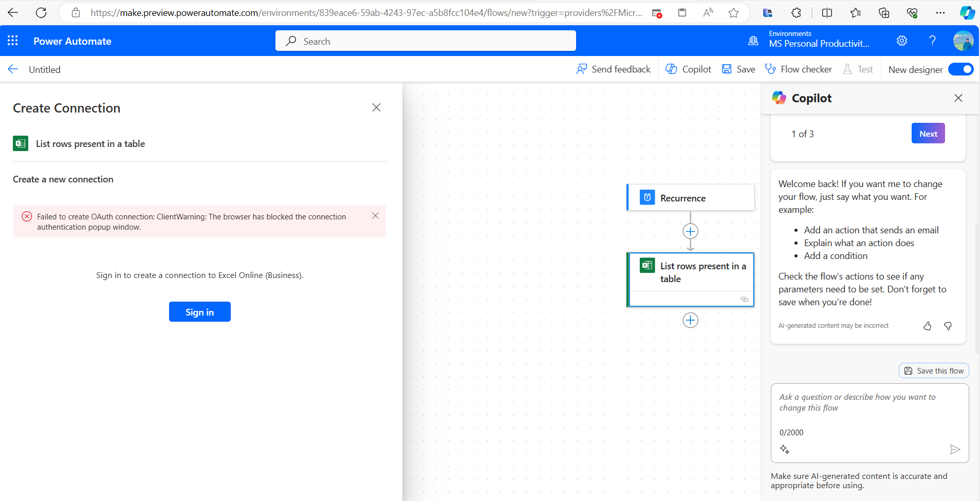Click the Untitled flow name

45,69
